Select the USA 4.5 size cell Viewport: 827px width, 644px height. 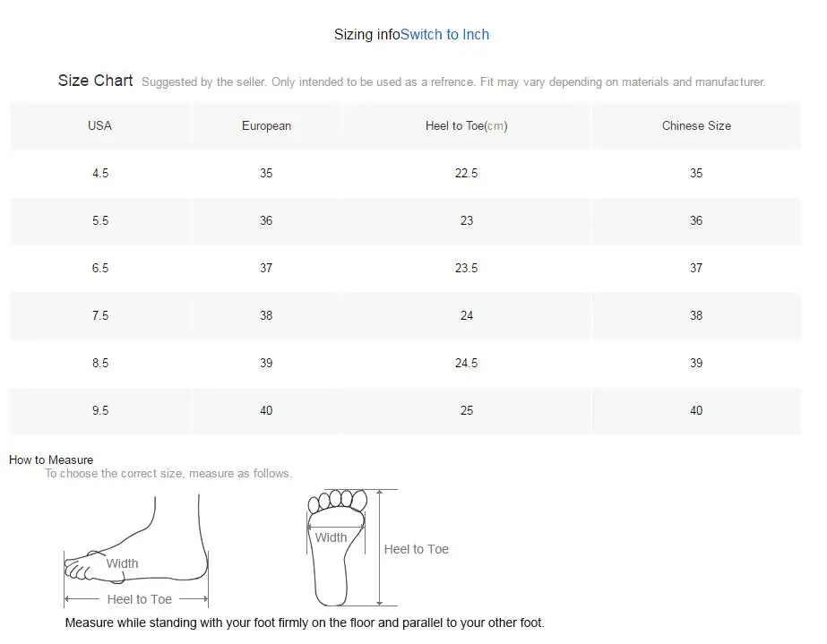99,173
